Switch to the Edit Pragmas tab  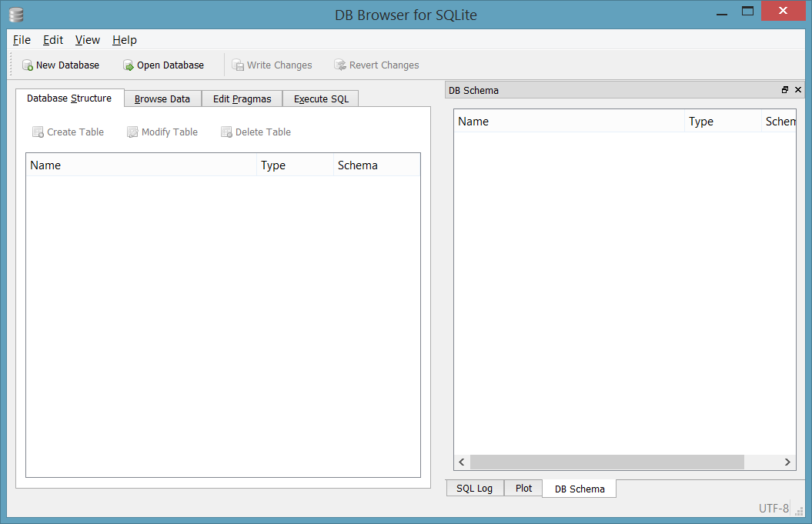click(x=242, y=98)
